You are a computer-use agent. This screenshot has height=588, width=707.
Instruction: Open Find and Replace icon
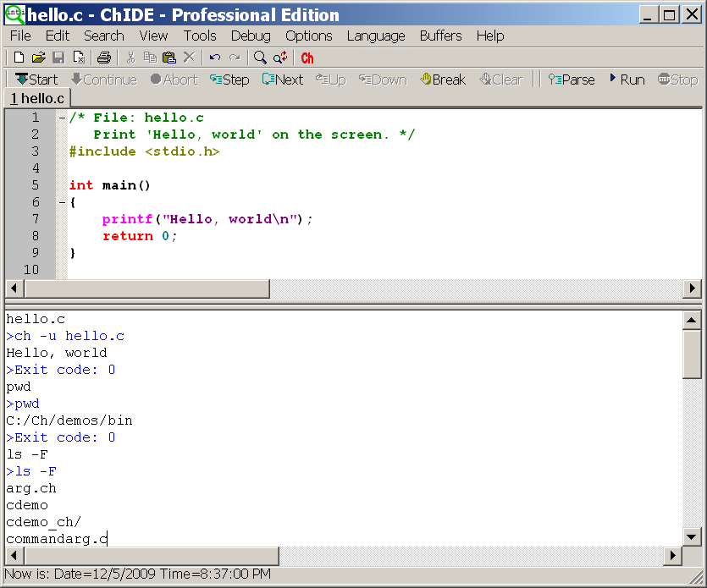280,58
